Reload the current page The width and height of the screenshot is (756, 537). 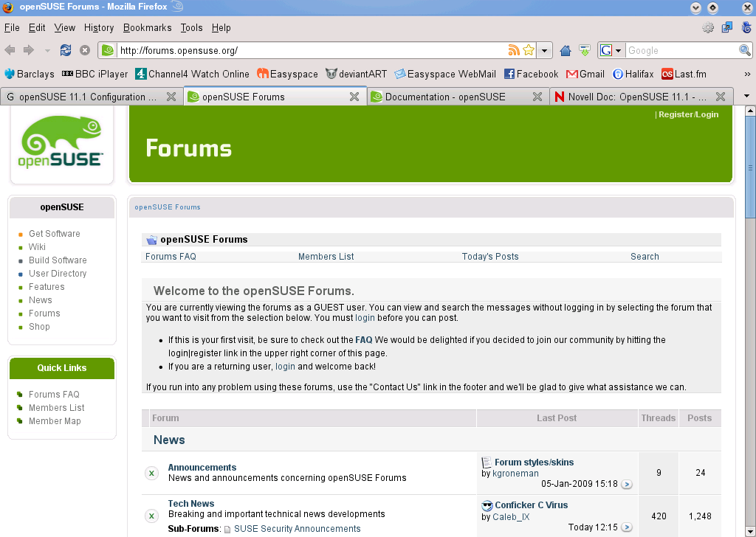(66, 50)
